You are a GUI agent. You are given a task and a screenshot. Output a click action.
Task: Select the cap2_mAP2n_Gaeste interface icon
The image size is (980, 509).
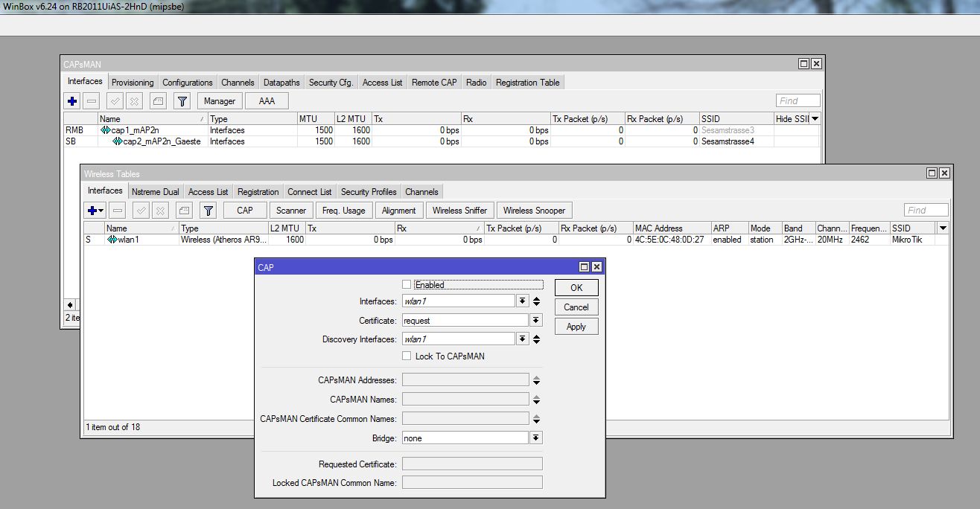click(118, 141)
